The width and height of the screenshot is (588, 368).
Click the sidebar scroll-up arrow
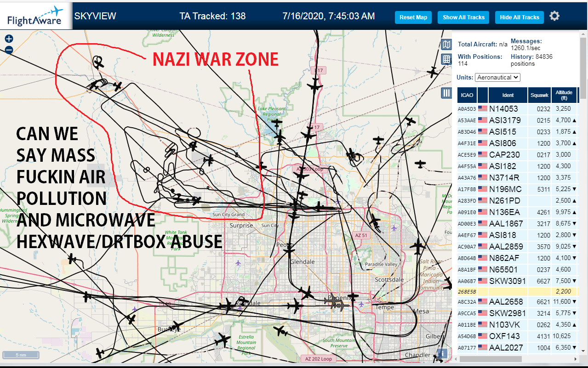[584, 33]
